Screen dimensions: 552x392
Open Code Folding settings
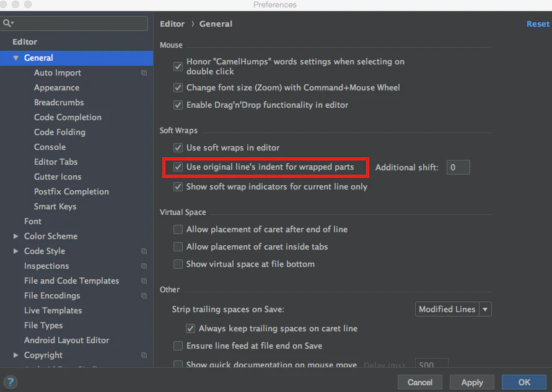[59, 133]
